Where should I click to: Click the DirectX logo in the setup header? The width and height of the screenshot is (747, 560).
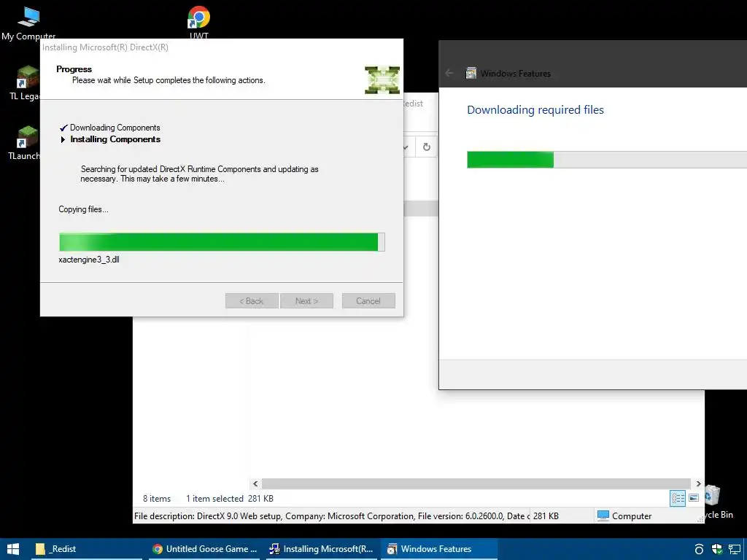point(382,80)
